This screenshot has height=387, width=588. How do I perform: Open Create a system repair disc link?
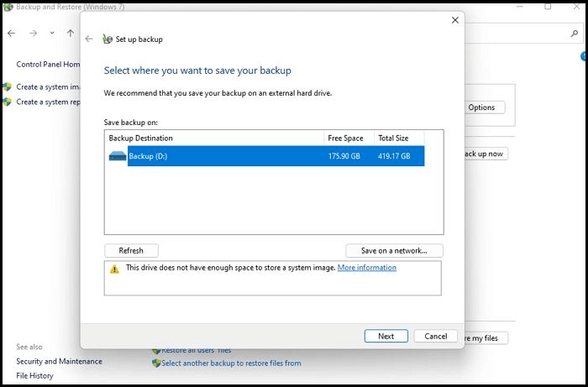tap(48, 102)
